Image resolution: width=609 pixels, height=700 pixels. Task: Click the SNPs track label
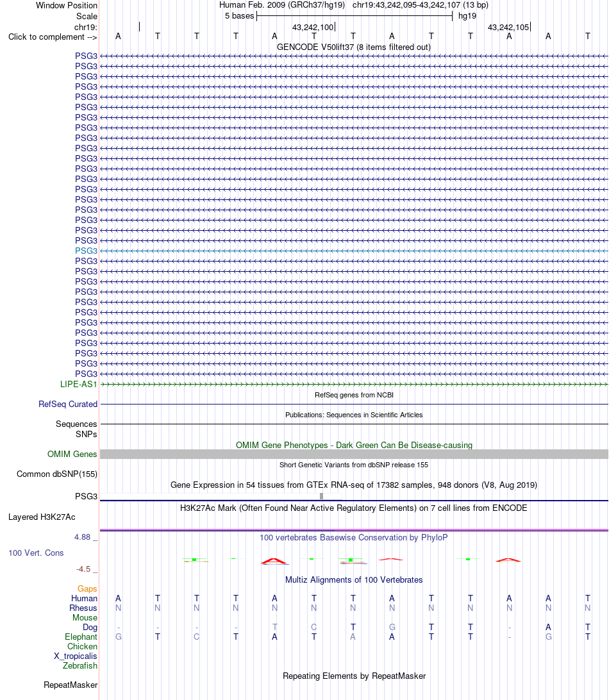[86, 435]
